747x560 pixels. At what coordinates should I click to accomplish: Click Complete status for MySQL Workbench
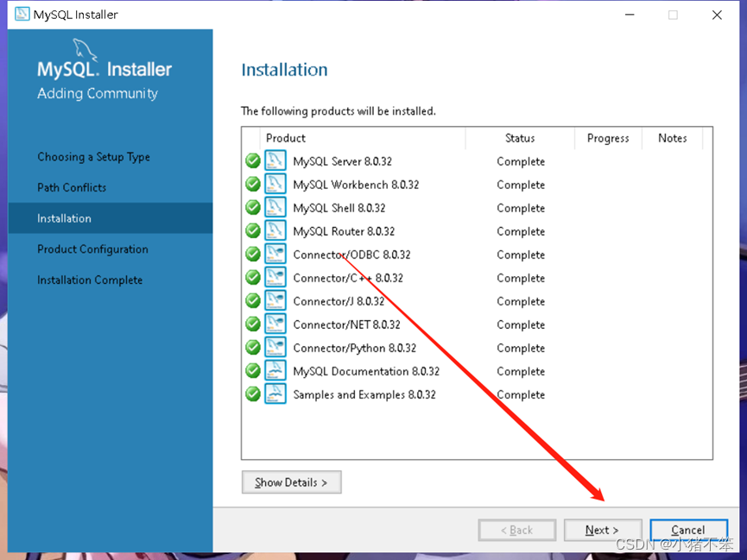pos(521,185)
